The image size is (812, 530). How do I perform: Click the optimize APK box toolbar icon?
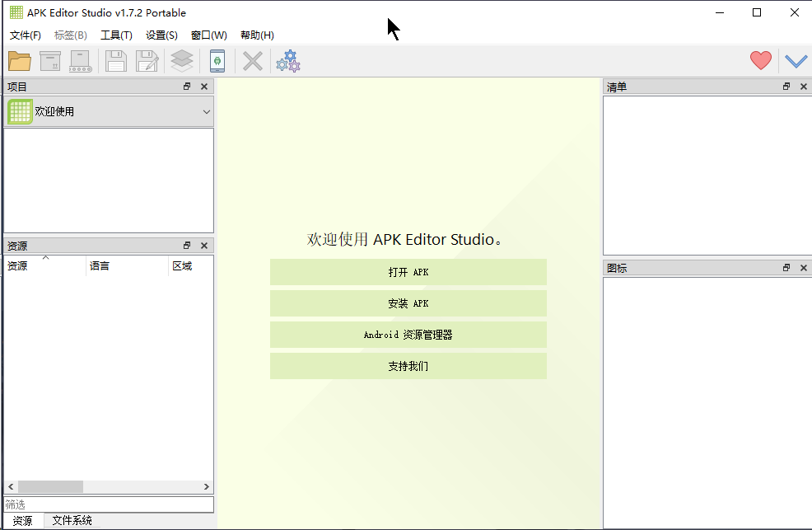(x=50, y=61)
